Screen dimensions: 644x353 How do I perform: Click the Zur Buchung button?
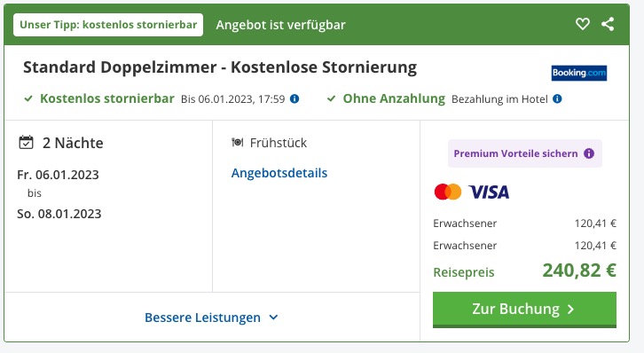tap(524, 310)
